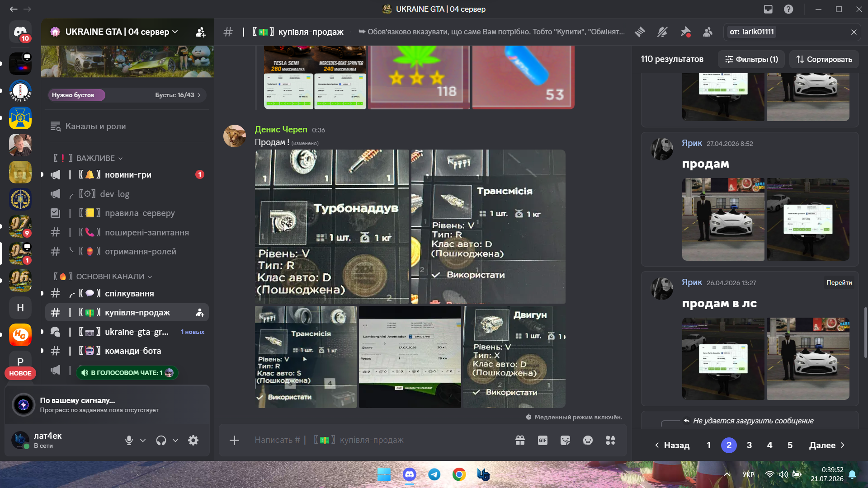Open the Help question mark icon
The image size is (868, 488).
point(788,9)
